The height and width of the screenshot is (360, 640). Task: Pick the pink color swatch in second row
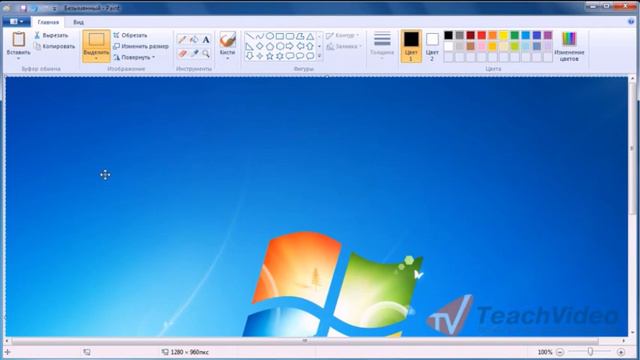[x=482, y=46]
